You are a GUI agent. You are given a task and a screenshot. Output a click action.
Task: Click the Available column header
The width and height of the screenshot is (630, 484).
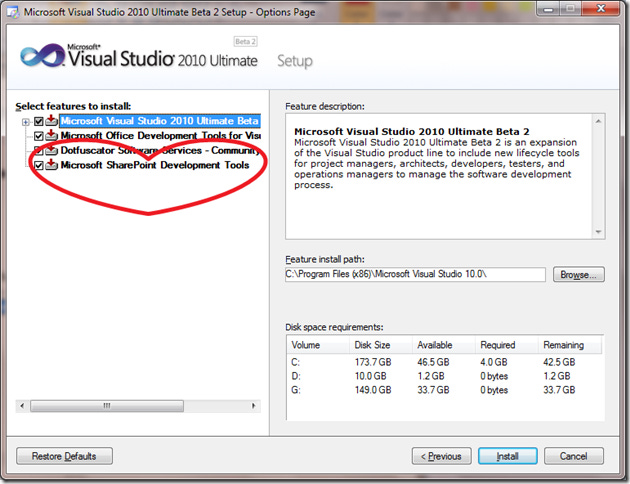click(444, 345)
